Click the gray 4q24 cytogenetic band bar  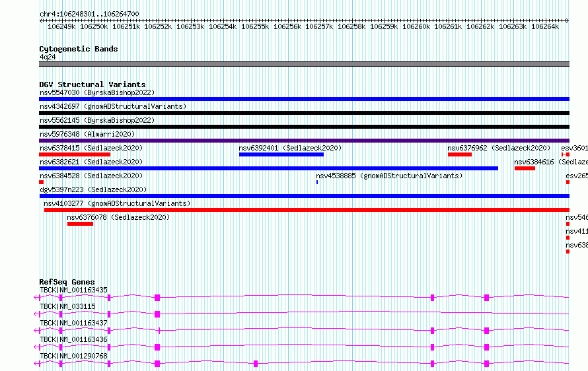(x=304, y=64)
